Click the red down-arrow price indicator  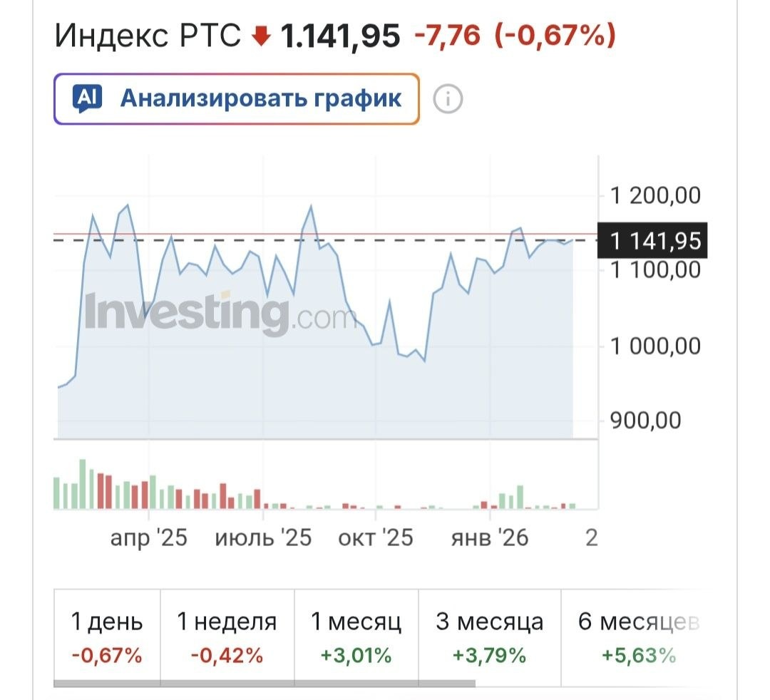tap(262, 36)
